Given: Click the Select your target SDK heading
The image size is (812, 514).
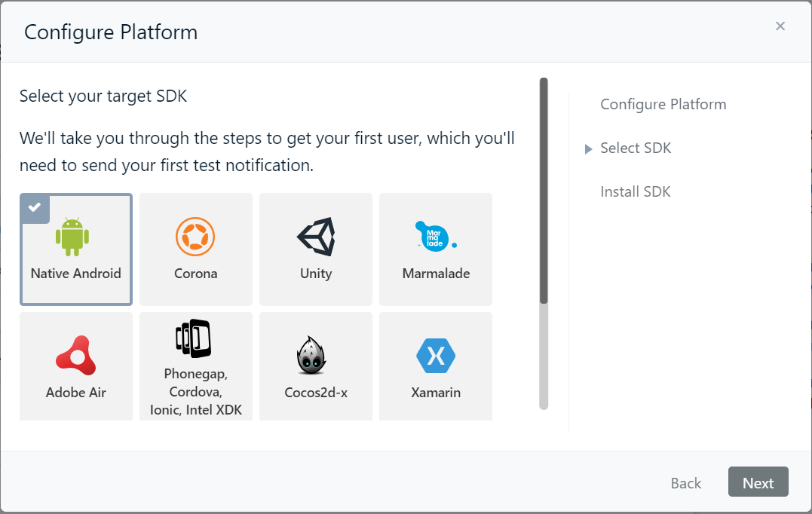Looking at the screenshot, I should click(x=103, y=96).
